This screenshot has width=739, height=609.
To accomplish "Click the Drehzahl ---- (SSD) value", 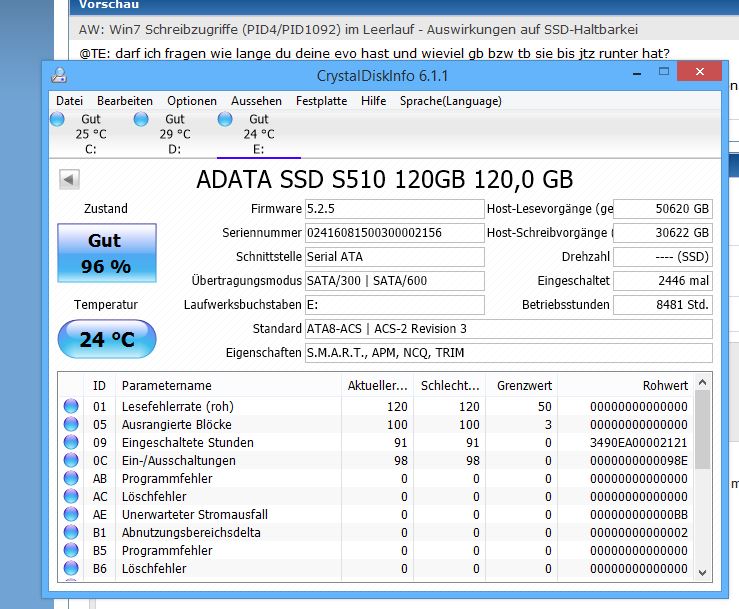I will click(663, 257).
